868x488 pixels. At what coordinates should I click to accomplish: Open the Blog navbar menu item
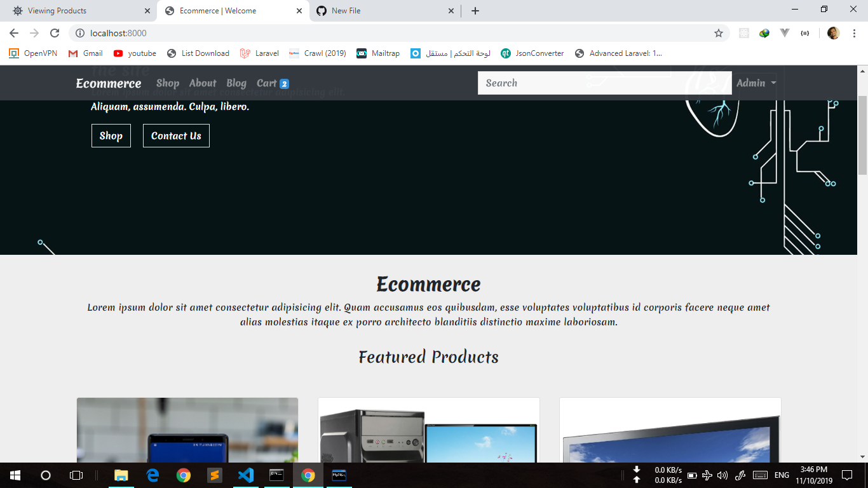coord(236,83)
